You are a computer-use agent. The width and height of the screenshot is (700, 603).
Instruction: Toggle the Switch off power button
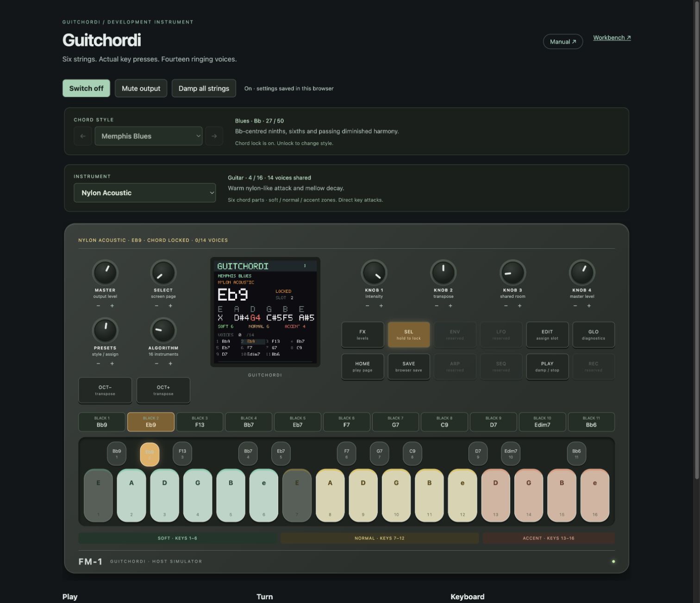tap(86, 88)
